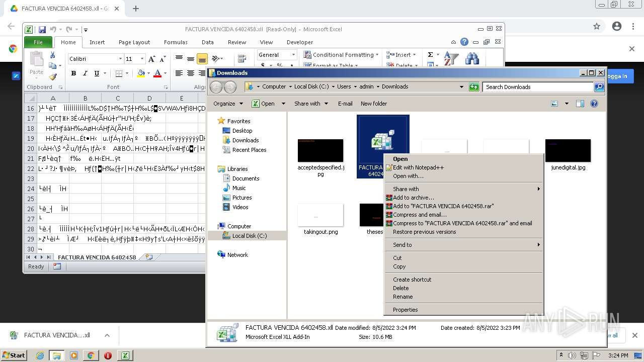
Task: Switch to the Formulas ribbon tab
Action: point(176,42)
